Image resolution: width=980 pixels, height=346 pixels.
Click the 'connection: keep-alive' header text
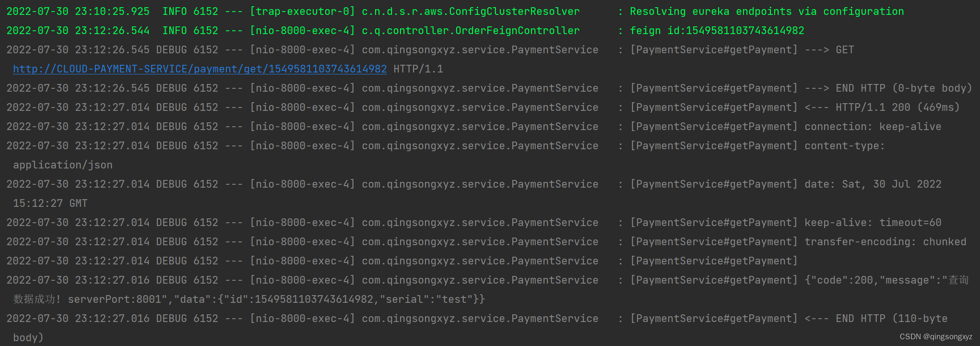[x=873, y=127]
